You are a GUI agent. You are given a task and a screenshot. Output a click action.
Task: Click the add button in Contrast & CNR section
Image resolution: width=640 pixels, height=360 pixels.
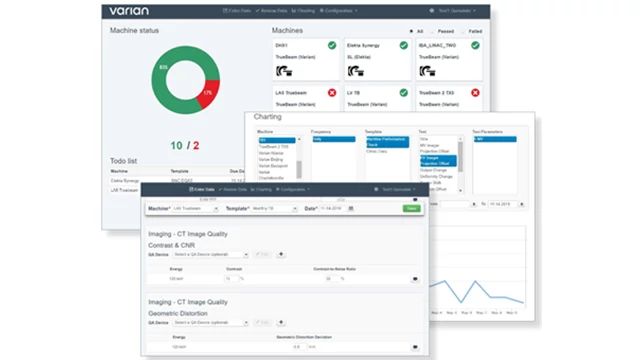coord(281,254)
